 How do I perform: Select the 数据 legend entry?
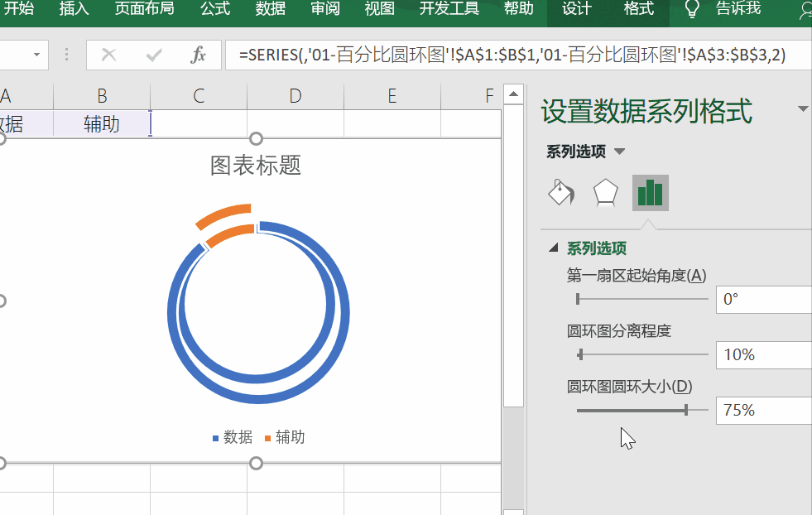233,438
